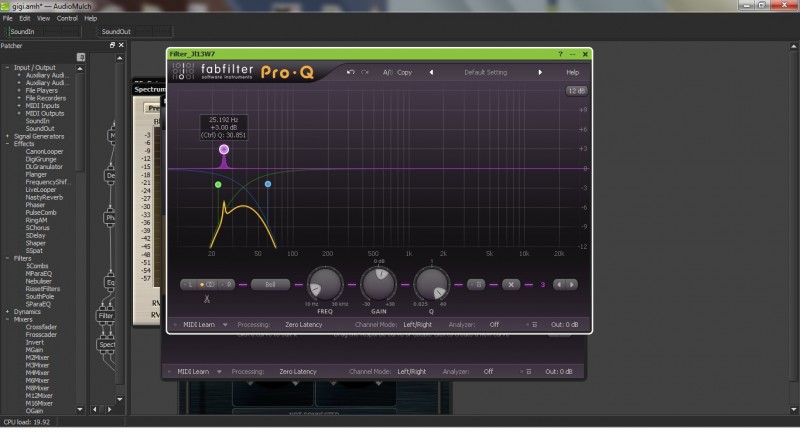Click MIDI Learn in background Pro-Q window
The height and width of the screenshot is (432, 800).
click(x=193, y=372)
